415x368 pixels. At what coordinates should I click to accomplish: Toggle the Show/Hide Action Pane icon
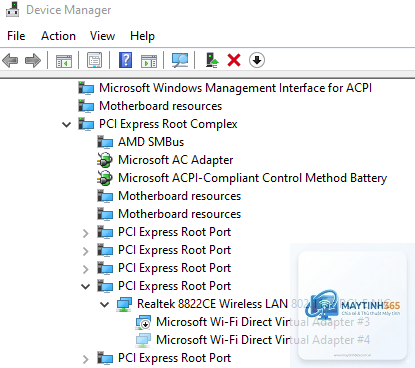pyautogui.click(x=149, y=61)
